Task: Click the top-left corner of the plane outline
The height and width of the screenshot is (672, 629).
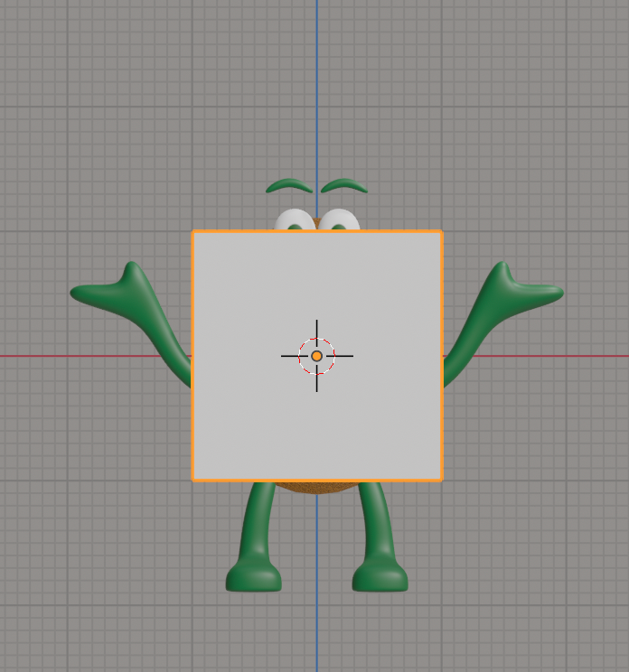Action: click(193, 232)
